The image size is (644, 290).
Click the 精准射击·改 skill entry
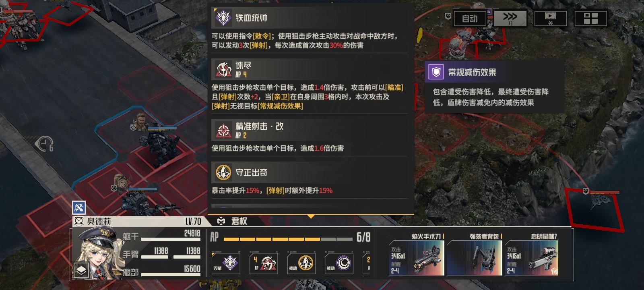(x=310, y=137)
